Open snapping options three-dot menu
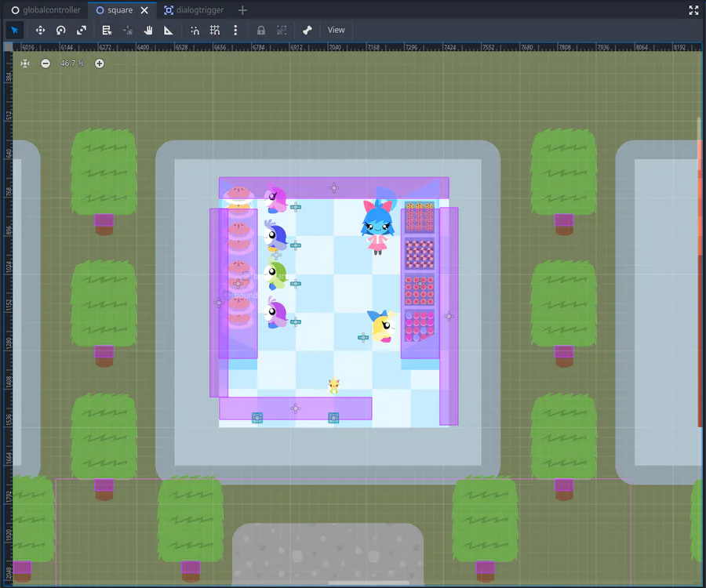706x588 pixels. tap(235, 30)
